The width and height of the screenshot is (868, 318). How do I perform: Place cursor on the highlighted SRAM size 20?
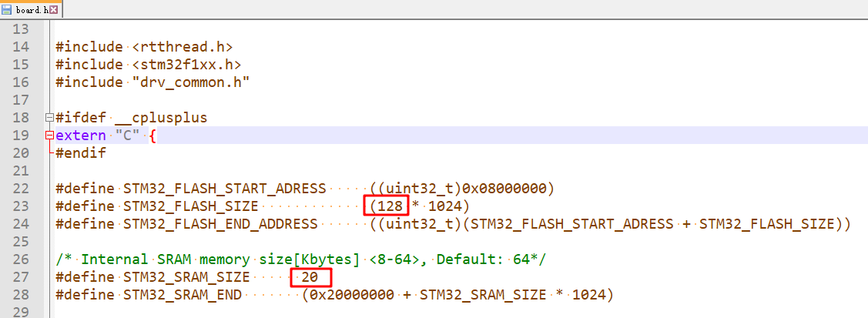pos(310,277)
